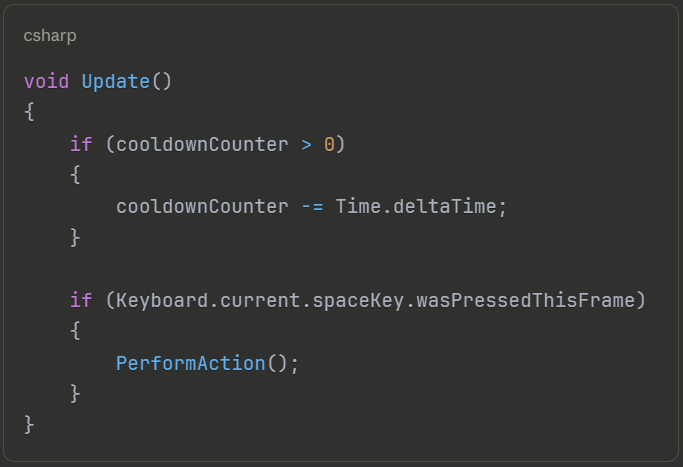Click cooldownCounter inside the if condition
This screenshot has width=683, height=467.
pyautogui.click(x=202, y=144)
